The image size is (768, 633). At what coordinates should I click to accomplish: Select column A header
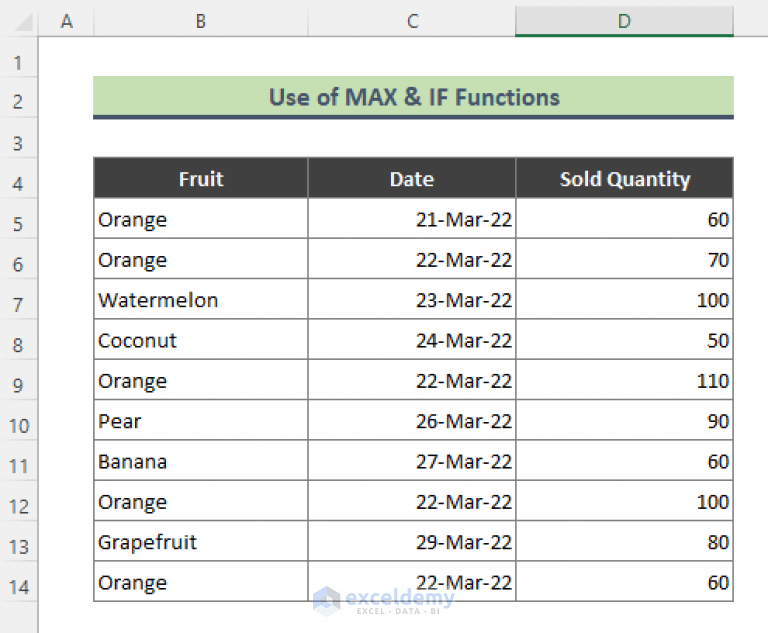click(x=66, y=21)
